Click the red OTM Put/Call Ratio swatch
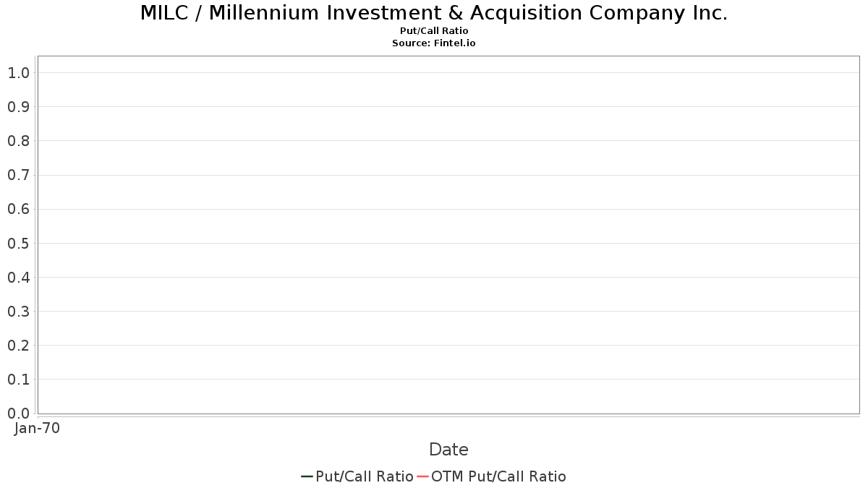This screenshot has height=488, width=868. click(x=423, y=476)
